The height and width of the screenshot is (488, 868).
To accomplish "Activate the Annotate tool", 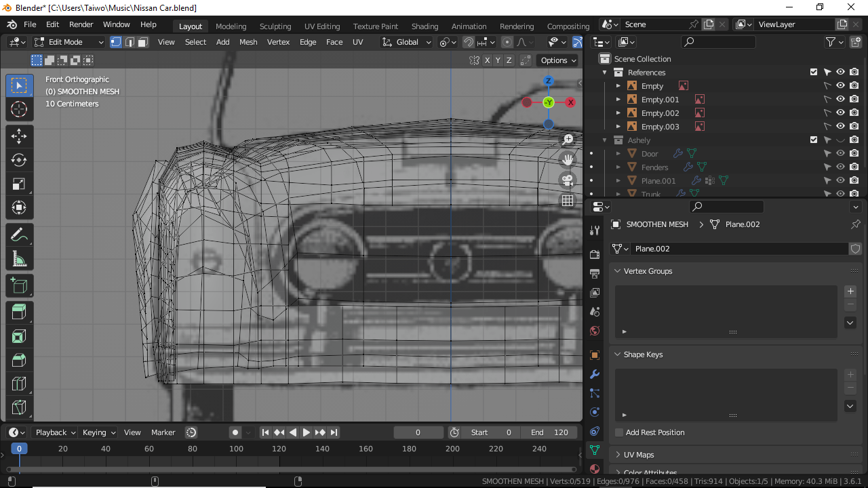I will click(20, 235).
